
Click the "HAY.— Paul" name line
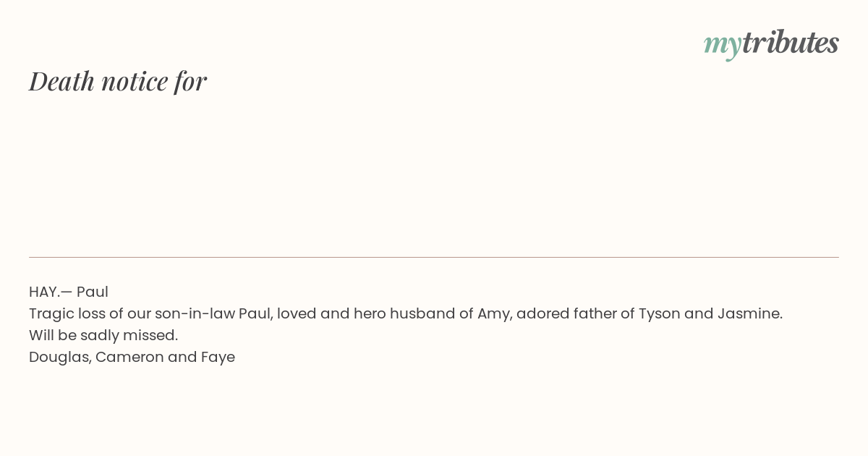click(x=69, y=292)
